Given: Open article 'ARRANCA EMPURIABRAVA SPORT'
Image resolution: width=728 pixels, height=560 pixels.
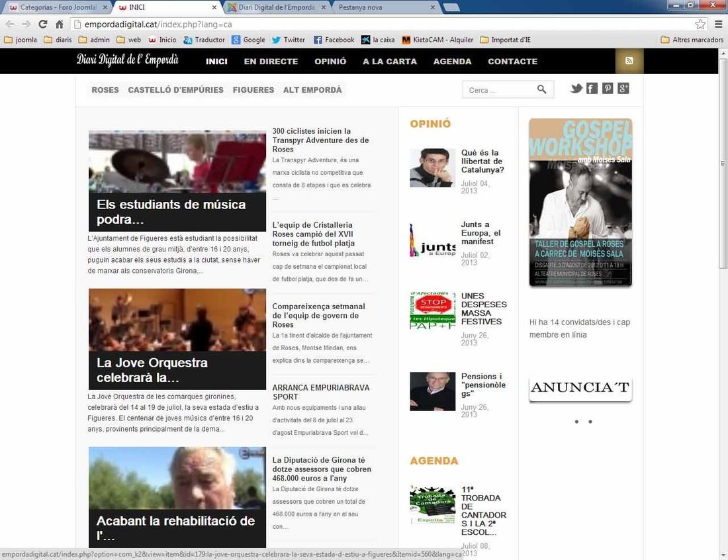Looking at the screenshot, I should 321,393.
